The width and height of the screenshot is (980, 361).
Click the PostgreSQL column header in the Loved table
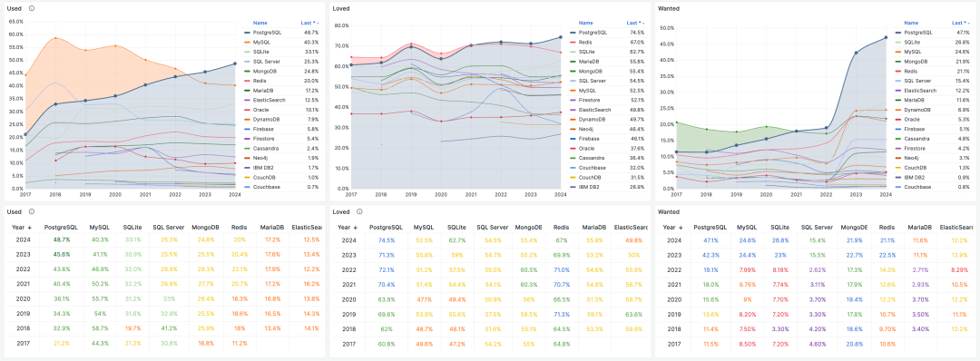[387, 228]
